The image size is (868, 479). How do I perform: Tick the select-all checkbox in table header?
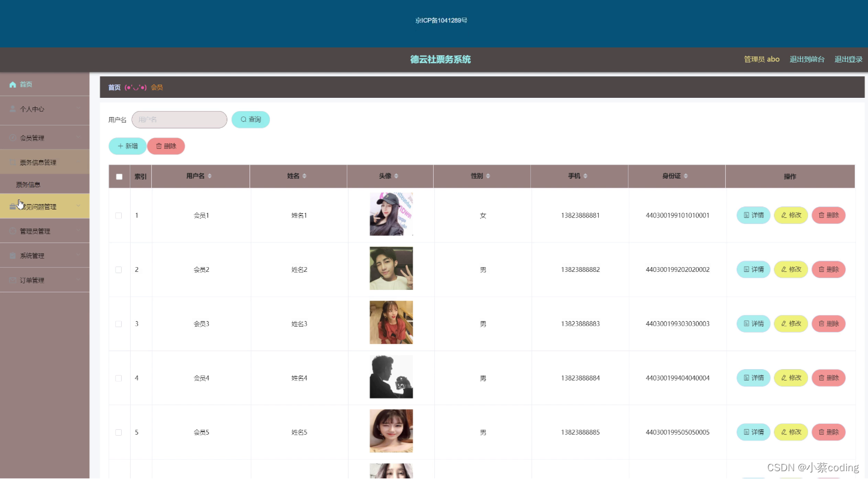[x=119, y=176]
